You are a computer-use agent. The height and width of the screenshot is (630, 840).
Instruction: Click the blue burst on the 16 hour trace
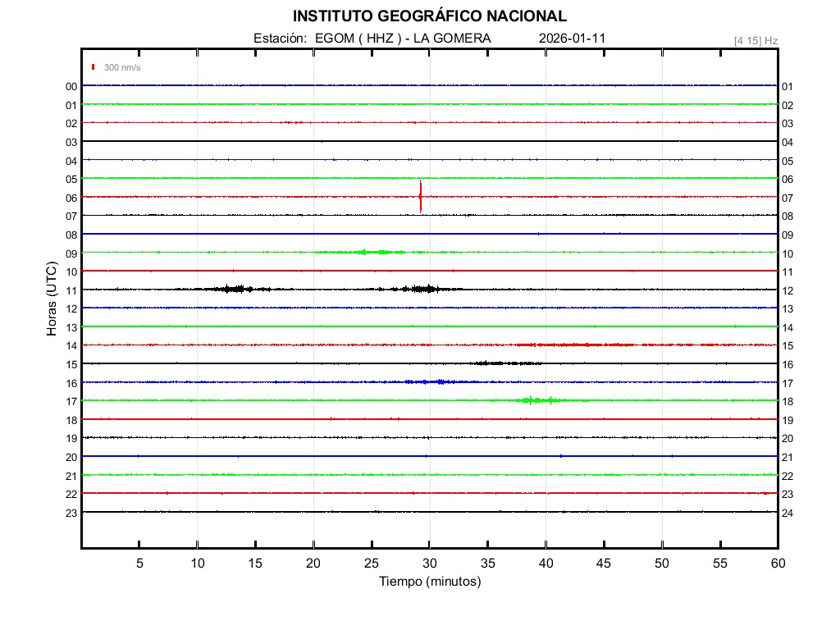[428, 381]
